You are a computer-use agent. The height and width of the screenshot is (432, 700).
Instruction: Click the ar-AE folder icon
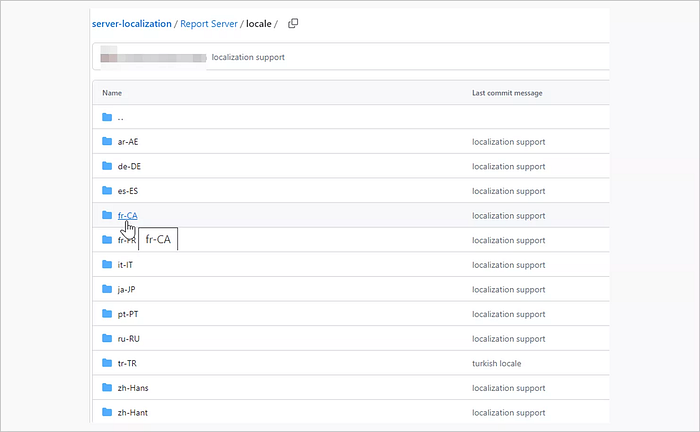[107, 141]
